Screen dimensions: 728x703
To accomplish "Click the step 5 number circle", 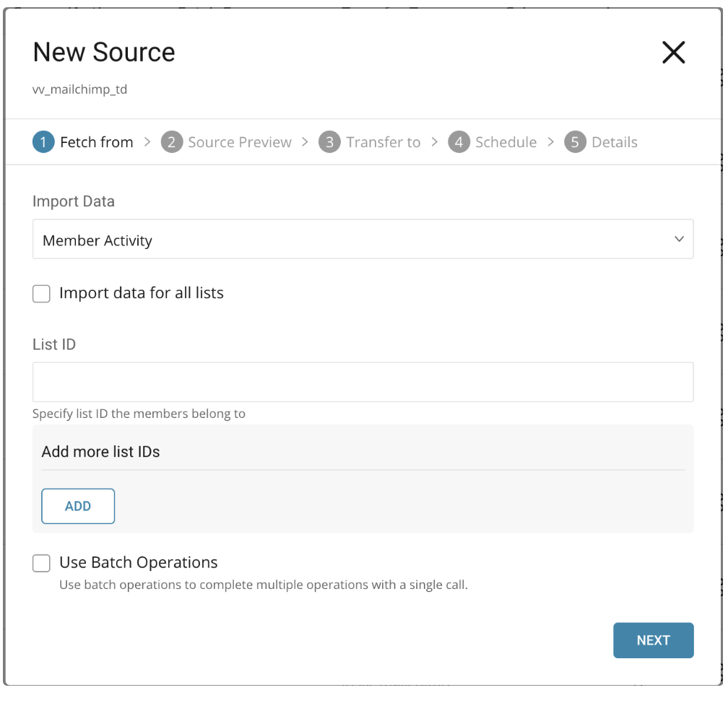I will [575, 142].
